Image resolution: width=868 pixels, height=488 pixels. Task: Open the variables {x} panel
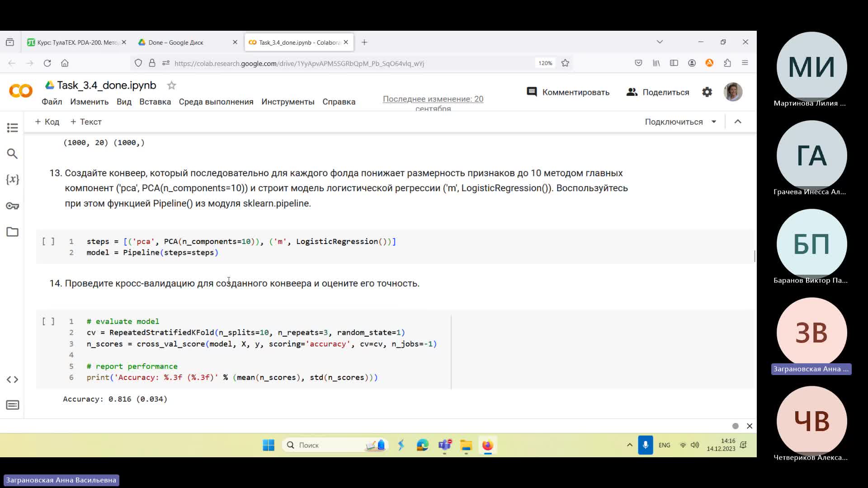pyautogui.click(x=13, y=179)
